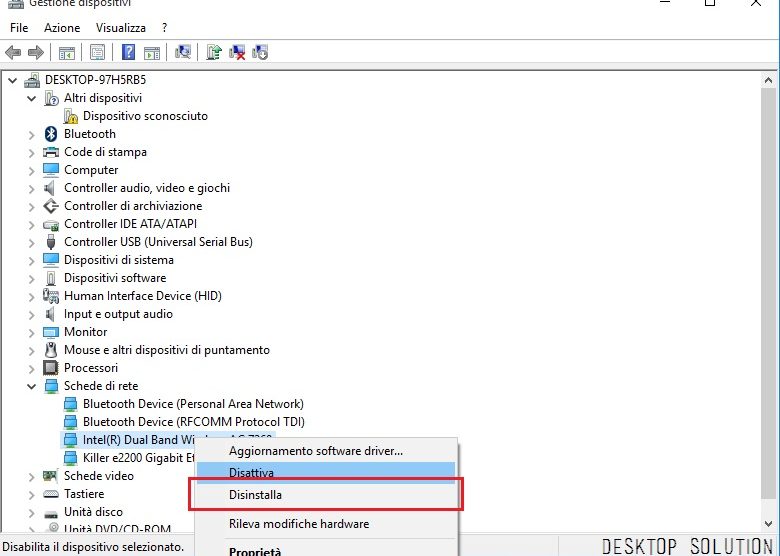Click the Back arrow in the toolbar
This screenshot has width=780, height=556.
click(13, 52)
